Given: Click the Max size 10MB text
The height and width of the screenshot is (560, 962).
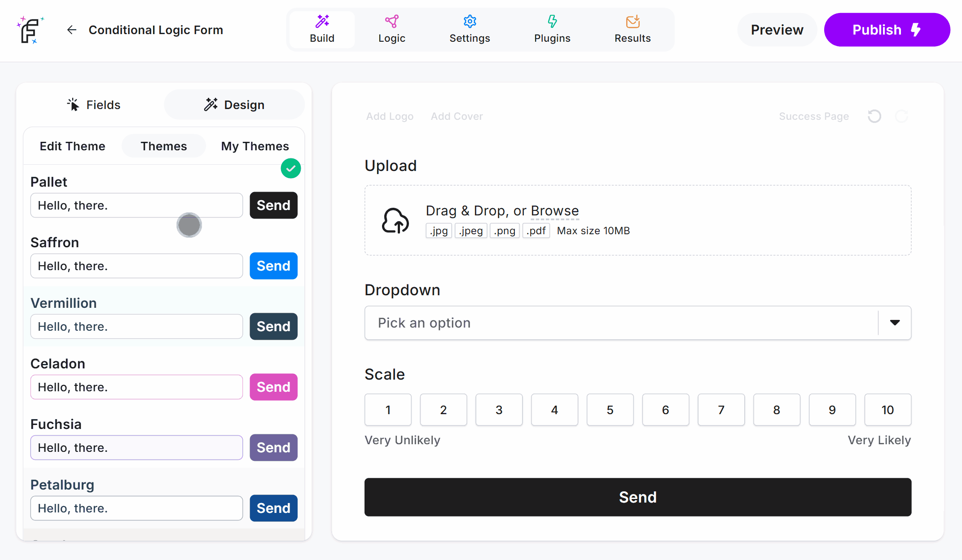Looking at the screenshot, I should (x=593, y=231).
